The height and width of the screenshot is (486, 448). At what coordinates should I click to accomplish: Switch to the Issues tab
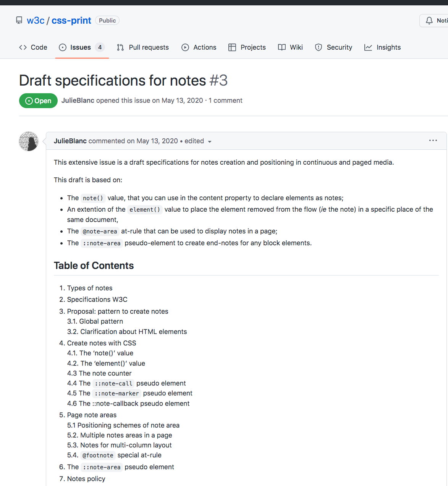pos(80,47)
